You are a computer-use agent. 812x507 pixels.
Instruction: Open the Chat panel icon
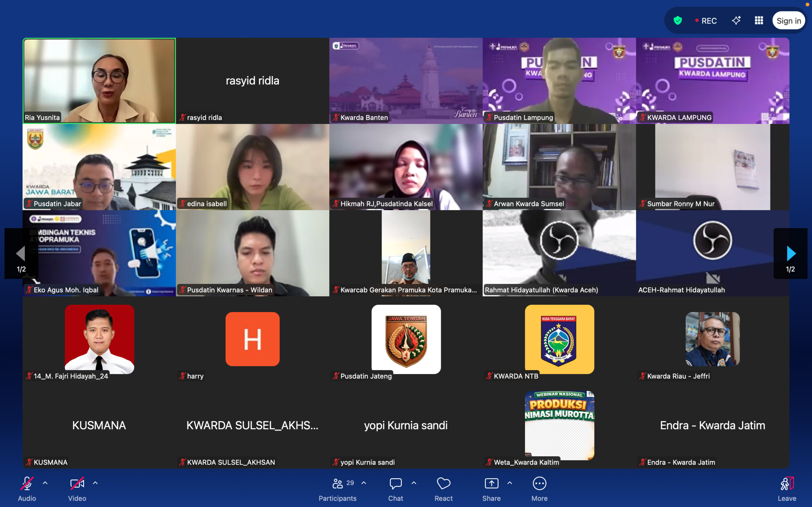(x=396, y=484)
